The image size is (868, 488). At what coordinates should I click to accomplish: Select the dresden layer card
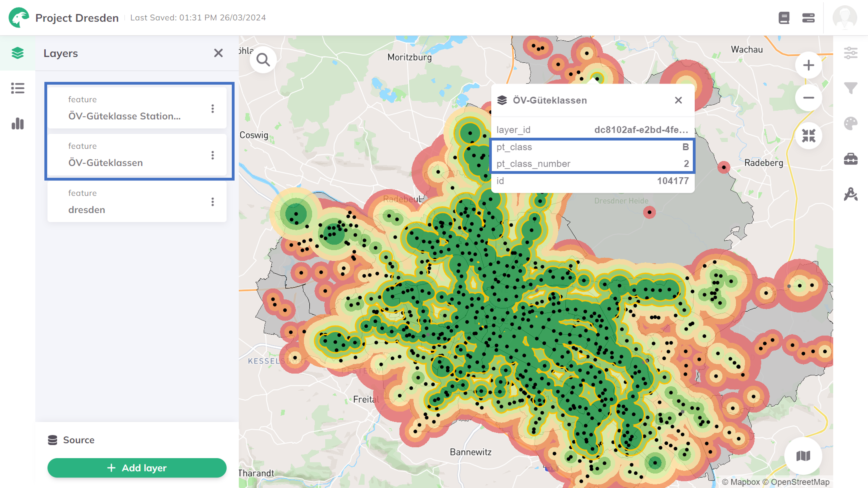pos(137,201)
